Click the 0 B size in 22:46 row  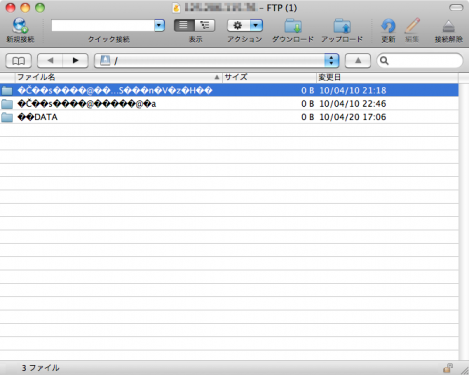tap(308, 104)
